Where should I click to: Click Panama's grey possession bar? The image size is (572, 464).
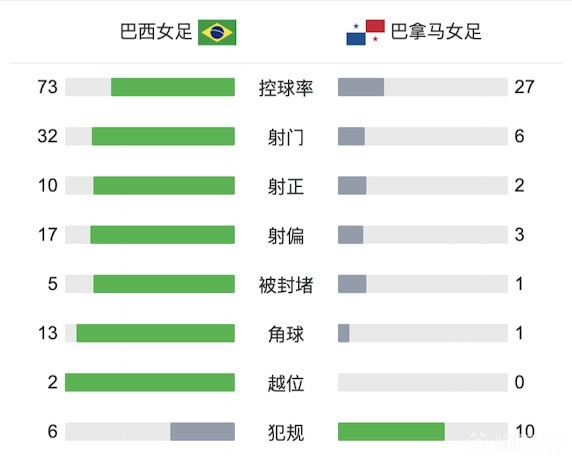click(x=361, y=87)
